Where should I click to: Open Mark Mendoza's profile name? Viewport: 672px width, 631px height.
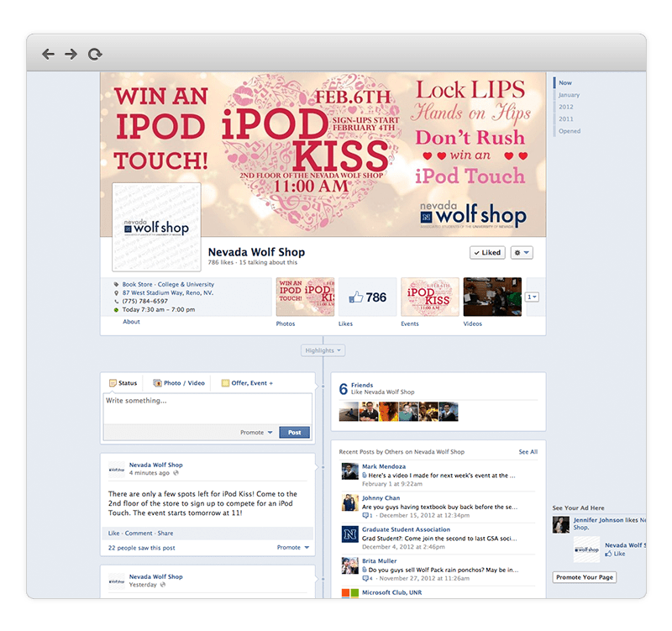click(x=384, y=466)
